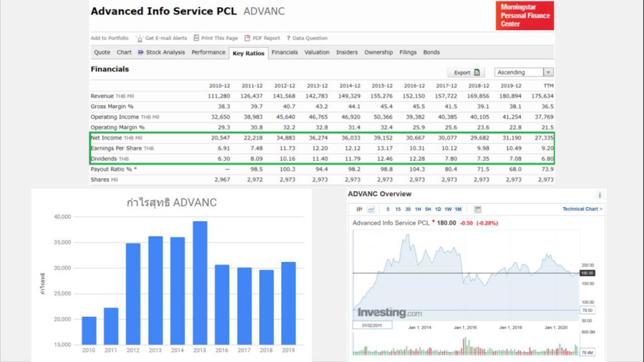Open the Ascending sort order dropdown
This screenshot has width=644, height=362.
pos(524,72)
